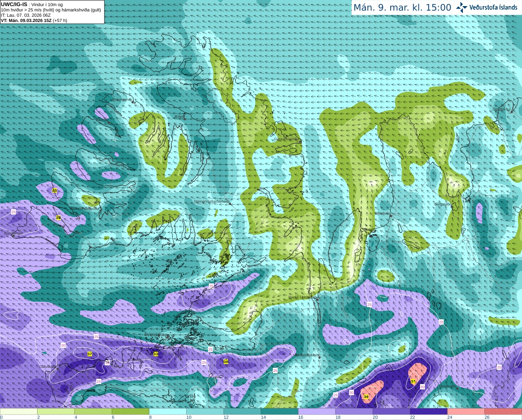The image size is (522, 420).
Task: Click the Blönduós station dot
Action: coord(391,216)
